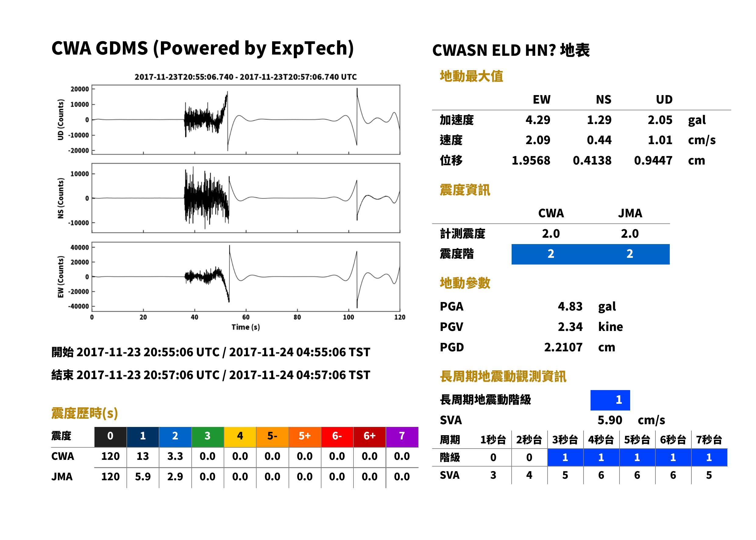
Task: Click the blue long-period level 1 box
Action: [610, 400]
